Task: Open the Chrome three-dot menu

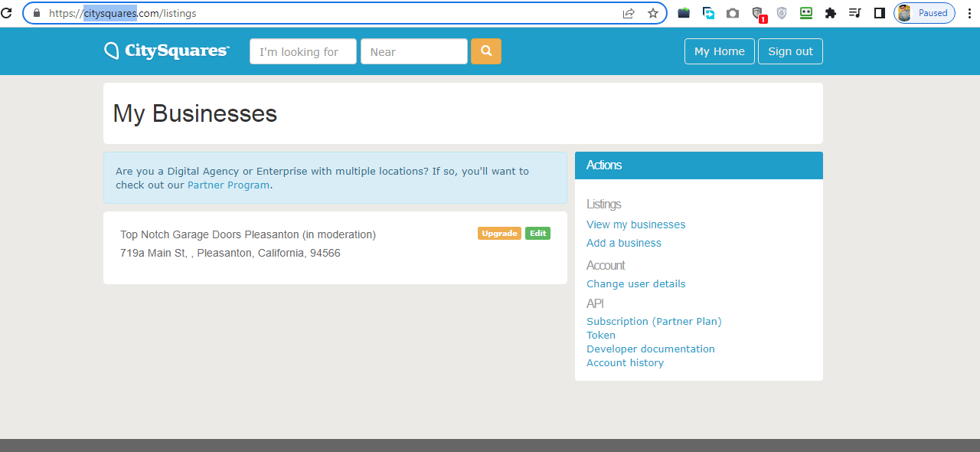Action: coord(969,13)
